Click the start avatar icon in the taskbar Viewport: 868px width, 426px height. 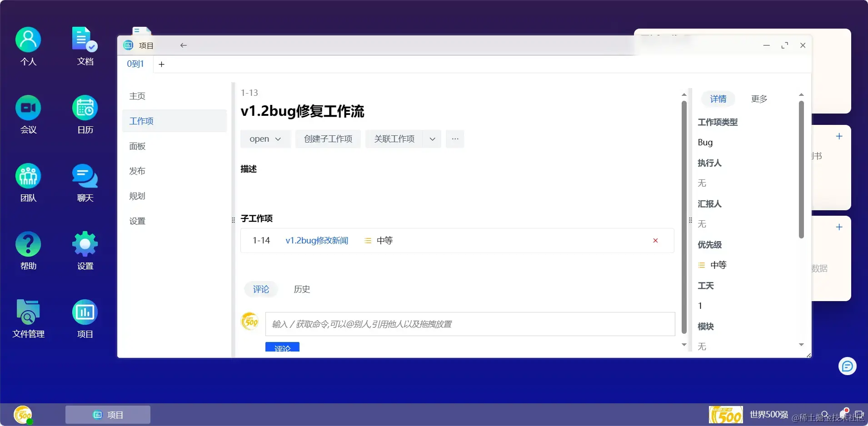[x=23, y=415]
